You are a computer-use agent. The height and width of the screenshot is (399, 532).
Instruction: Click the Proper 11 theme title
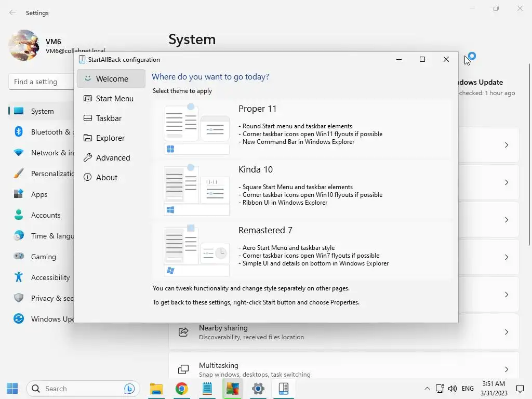pyautogui.click(x=258, y=109)
